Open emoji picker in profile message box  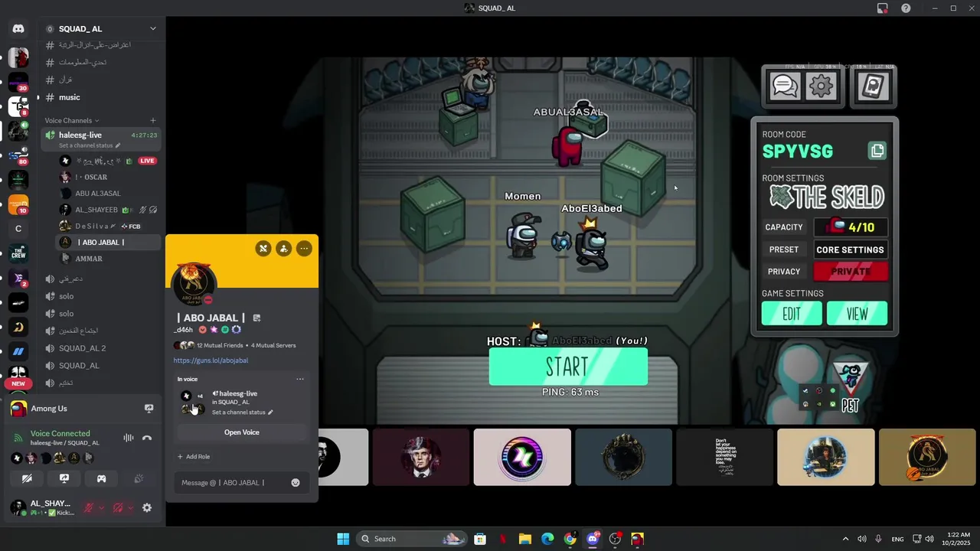pos(296,482)
